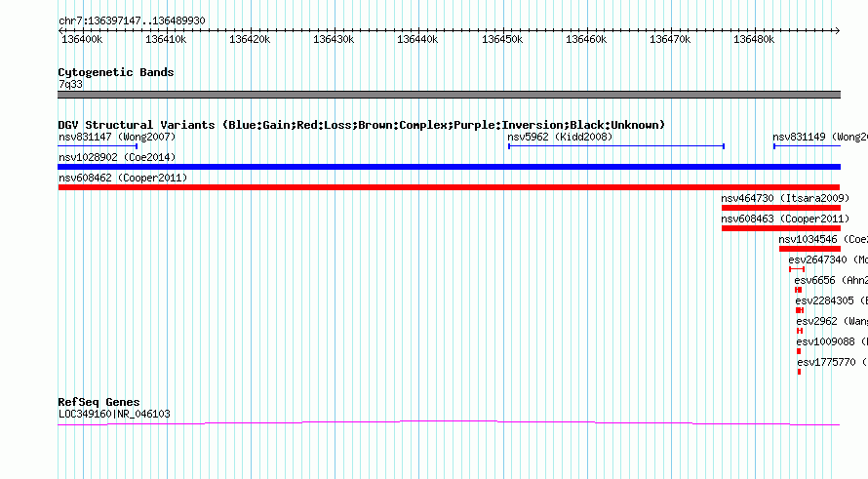Click the DGV Structural Variants track title

(362, 125)
